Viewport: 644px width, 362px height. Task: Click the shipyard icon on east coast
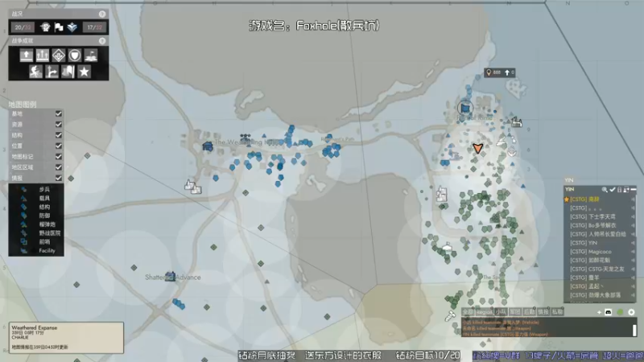point(517,121)
